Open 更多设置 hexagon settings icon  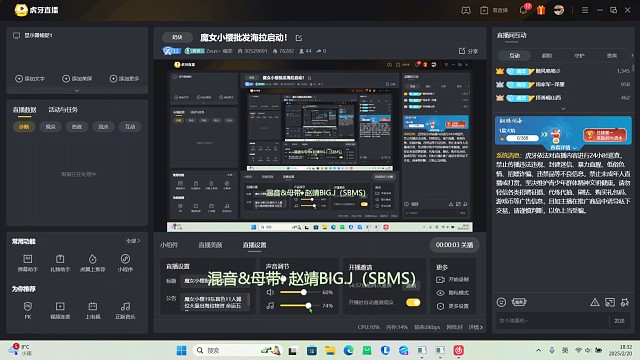pyautogui.click(x=440, y=306)
